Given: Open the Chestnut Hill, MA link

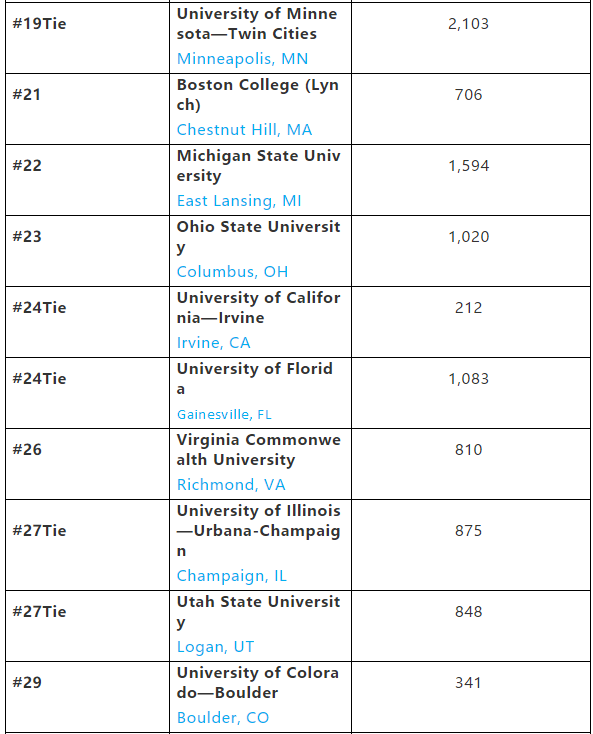Looking at the screenshot, I should click(x=244, y=130).
